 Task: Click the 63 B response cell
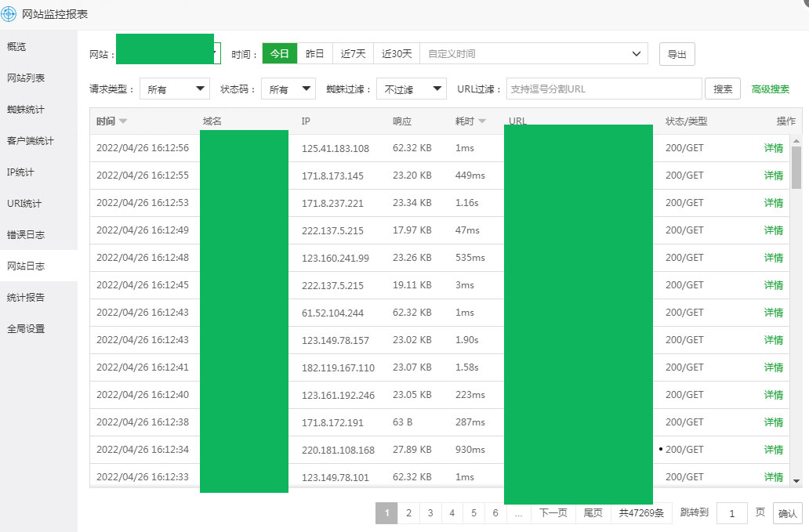tap(402, 422)
